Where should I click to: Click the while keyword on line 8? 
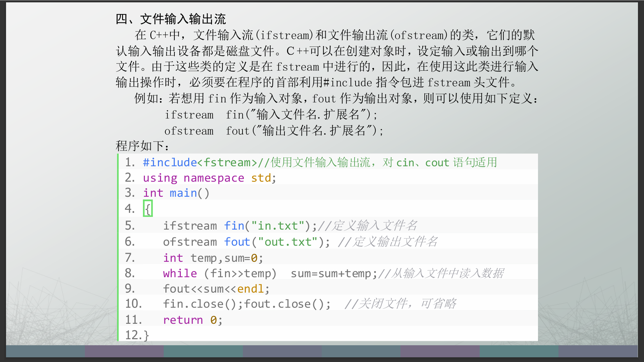tap(180, 274)
